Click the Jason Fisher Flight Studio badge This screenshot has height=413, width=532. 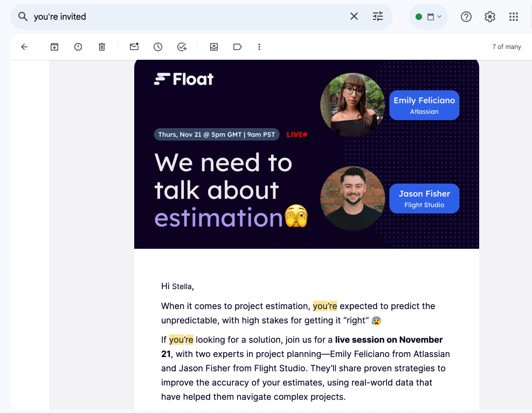tap(424, 199)
